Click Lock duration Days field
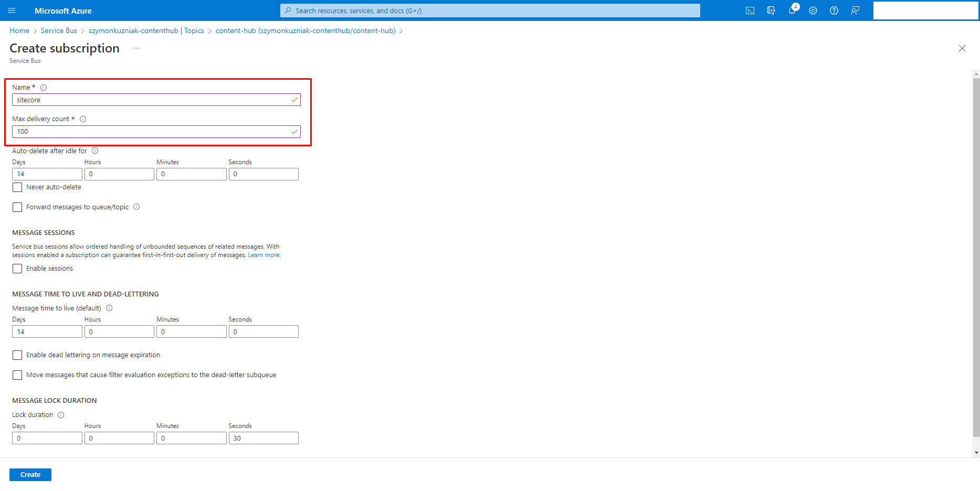980x491 pixels. (47, 438)
